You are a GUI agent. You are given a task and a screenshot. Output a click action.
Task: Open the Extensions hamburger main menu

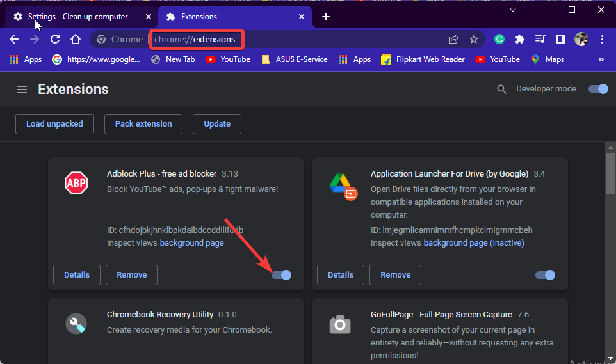[22, 90]
